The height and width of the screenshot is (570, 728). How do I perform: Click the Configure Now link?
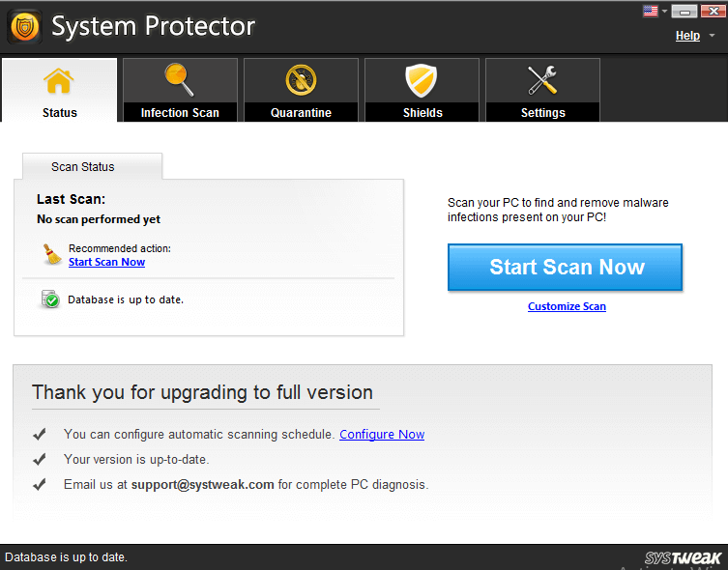tap(382, 435)
